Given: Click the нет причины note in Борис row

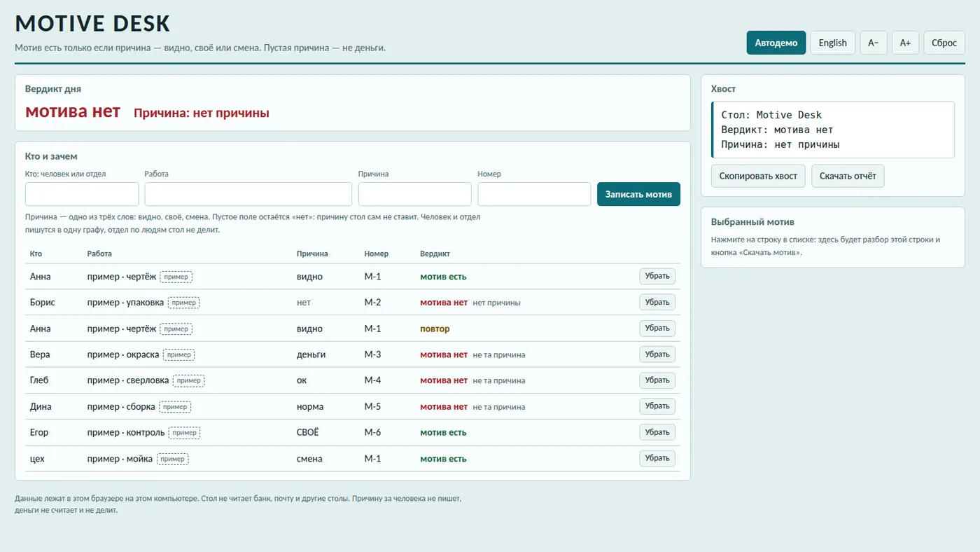Looking at the screenshot, I should click(x=496, y=303).
